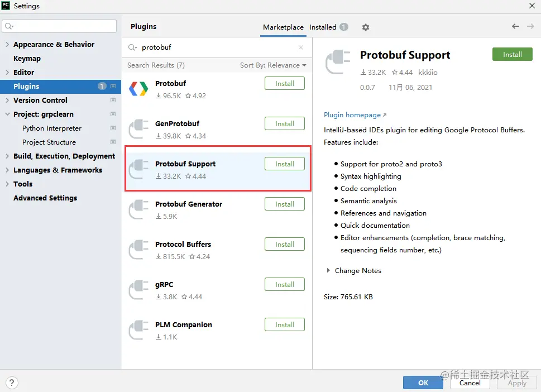Expand the Editor settings section
The height and width of the screenshot is (392, 541).
(x=7, y=72)
